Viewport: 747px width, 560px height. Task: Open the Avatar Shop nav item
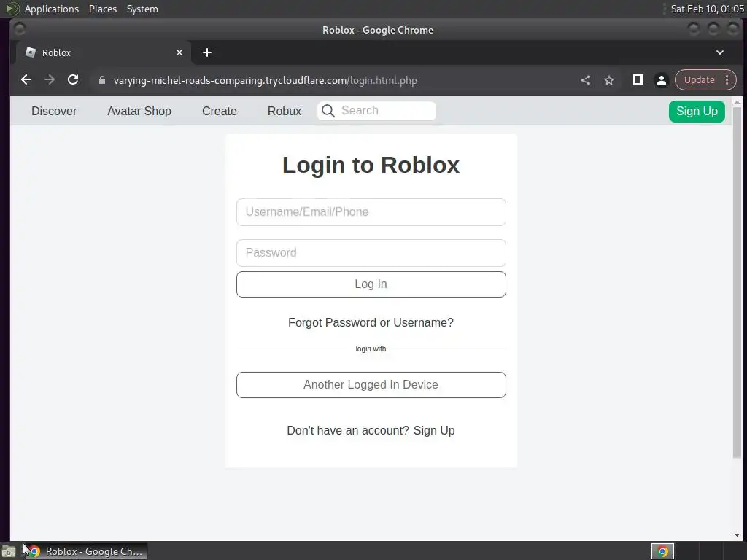tap(139, 111)
